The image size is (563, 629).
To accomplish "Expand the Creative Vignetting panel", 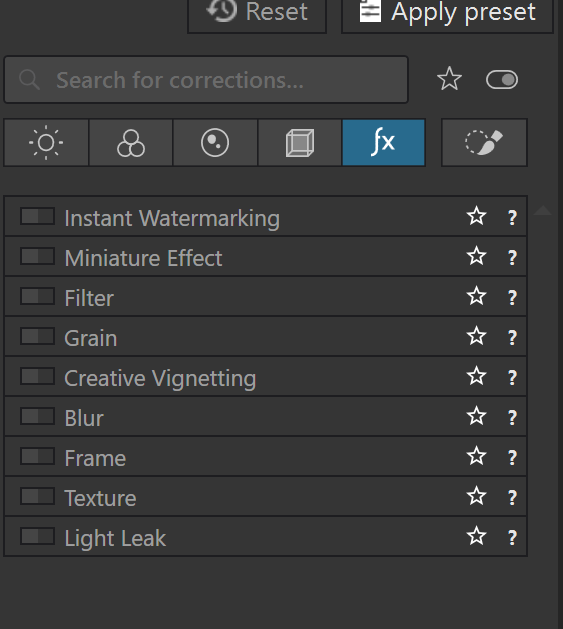I will coord(265,376).
